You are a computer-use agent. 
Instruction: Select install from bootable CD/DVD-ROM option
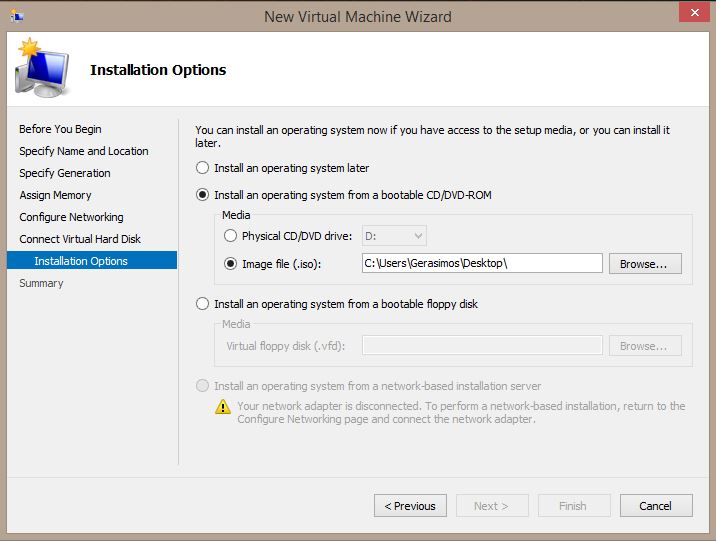pyautogui.click(x=202, y=195)
